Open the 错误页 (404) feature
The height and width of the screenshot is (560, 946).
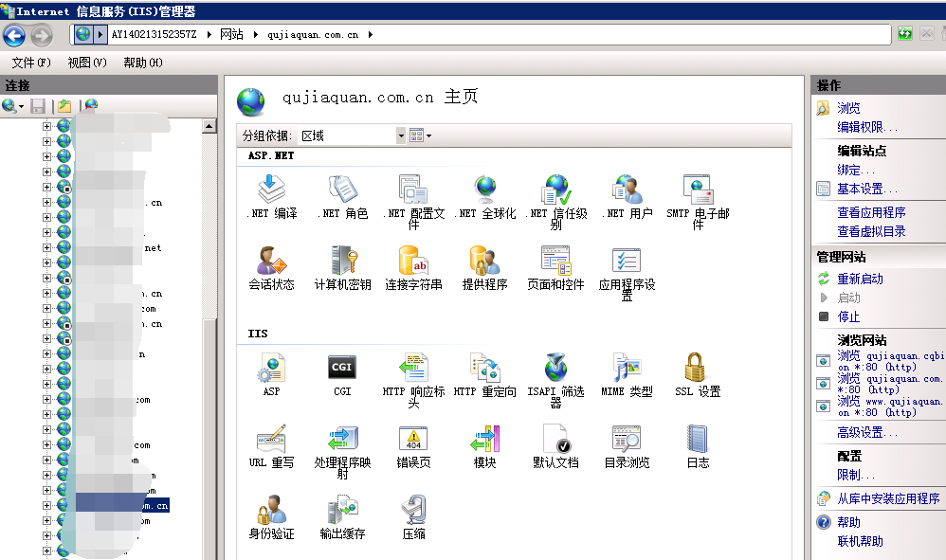tap(414, 445)
